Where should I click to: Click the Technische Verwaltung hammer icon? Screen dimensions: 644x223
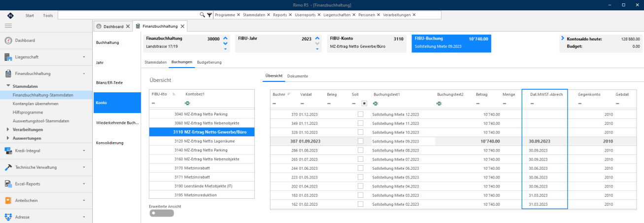point(8,167)
